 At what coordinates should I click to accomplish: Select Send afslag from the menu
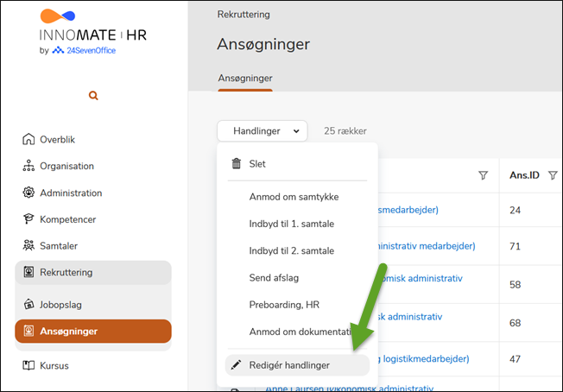pos(275,278)
